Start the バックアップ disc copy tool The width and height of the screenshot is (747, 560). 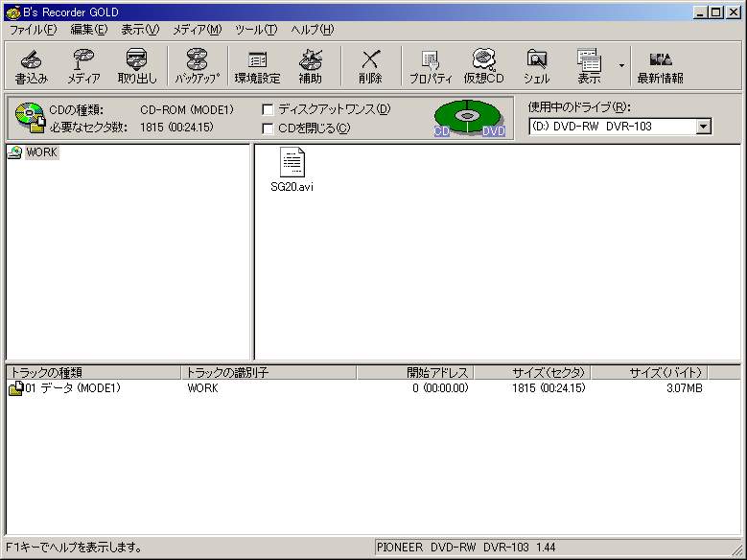(x=198, y=66)
